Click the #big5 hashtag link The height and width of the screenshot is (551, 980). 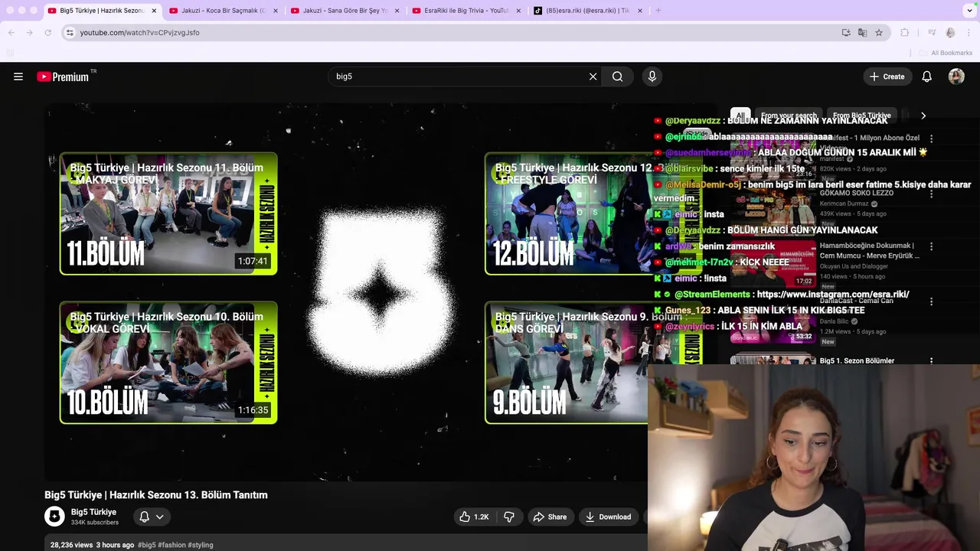[147, 545]
